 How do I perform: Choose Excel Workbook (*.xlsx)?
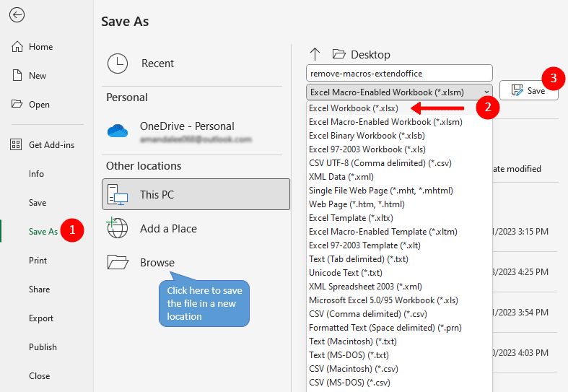coord(399,108)
